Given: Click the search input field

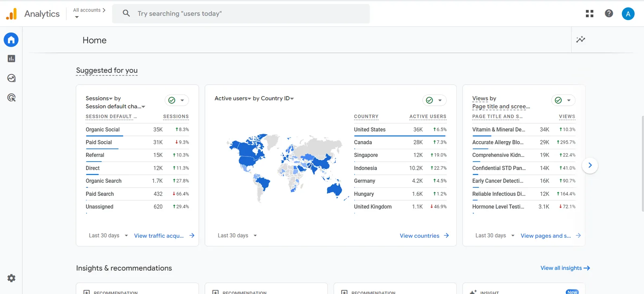Looking at the screenshot, I should (x=241, y=14).
